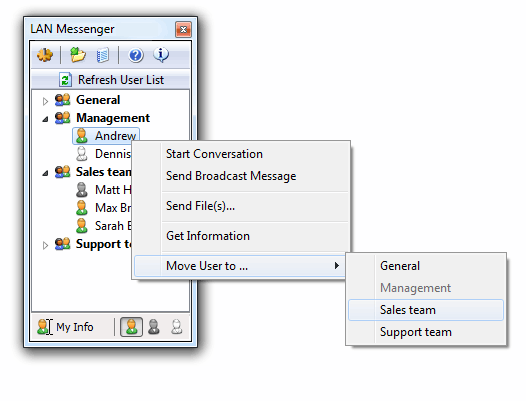The width and height of the screenshot is (526, 401).
Task: Collapse the Management group
Action: click(x=45, y=119)
